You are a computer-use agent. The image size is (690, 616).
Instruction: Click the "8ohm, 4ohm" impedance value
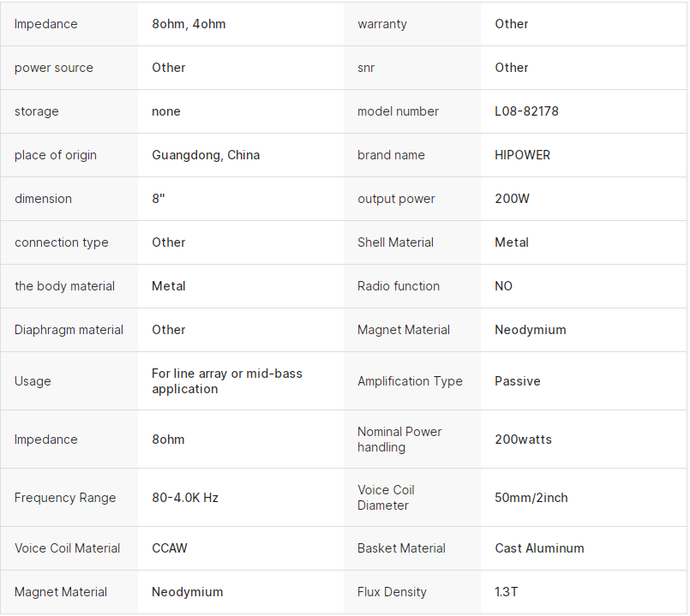point(189,24)
